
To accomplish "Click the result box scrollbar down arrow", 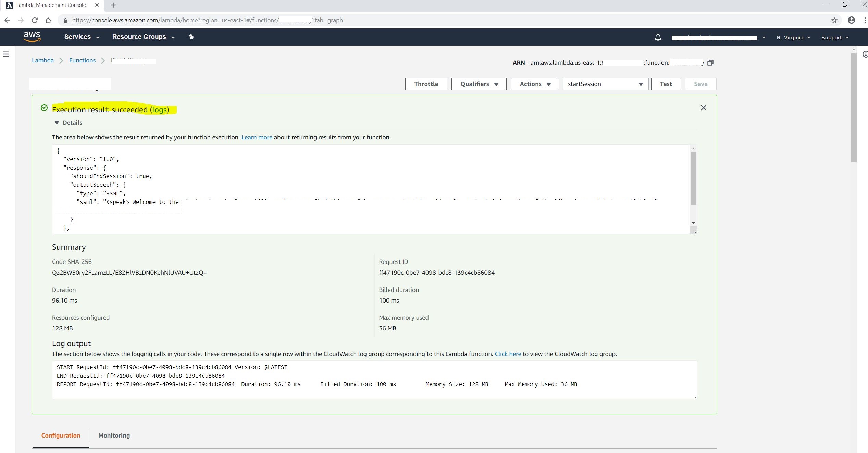I will click(x=693, y=223).
